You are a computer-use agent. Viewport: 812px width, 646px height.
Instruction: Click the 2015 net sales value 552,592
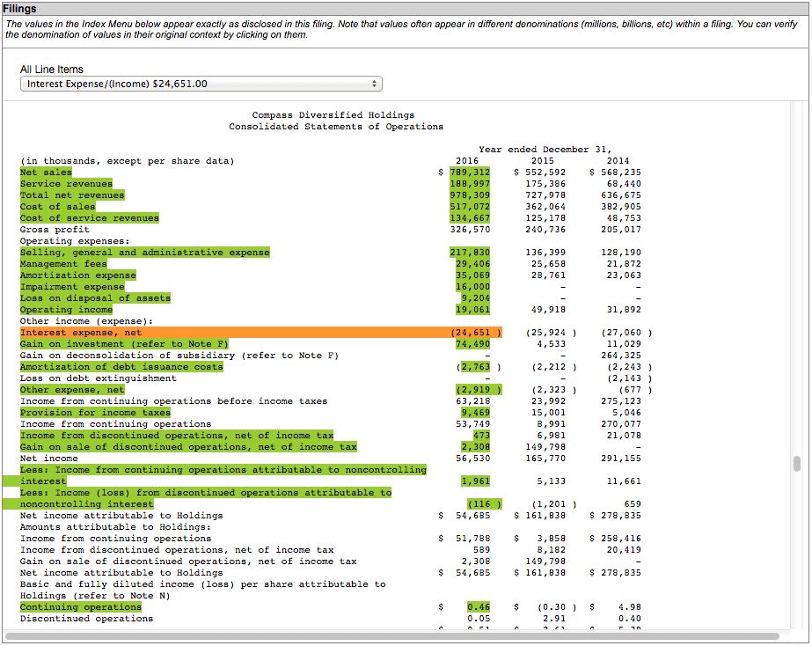pos(545,173)
